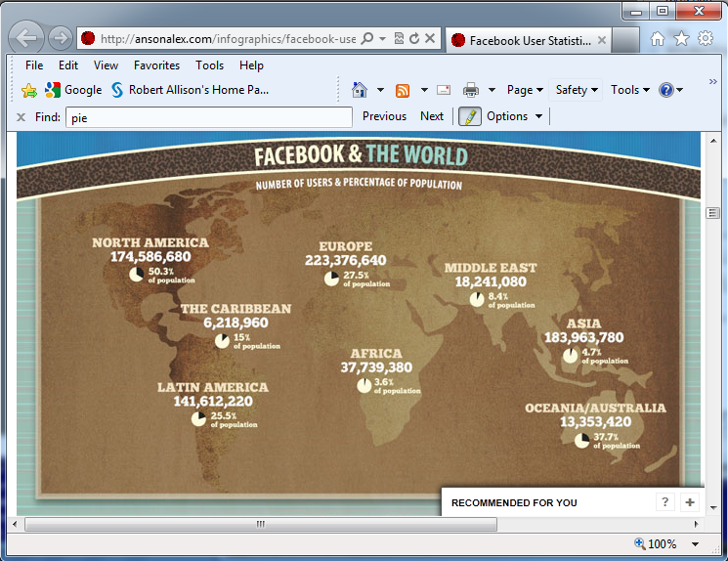Open the Safety dropdown in command bar
This screenshot has width=728, height=561.
coord(577,90)
